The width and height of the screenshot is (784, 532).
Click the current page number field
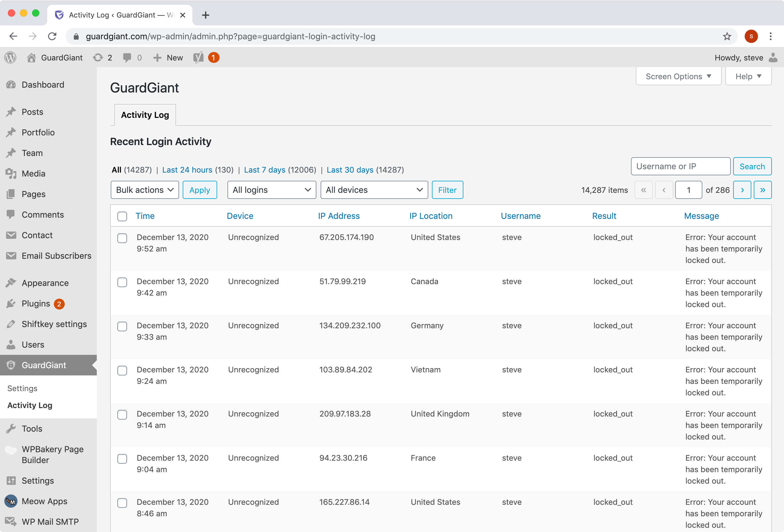point(688,190)
